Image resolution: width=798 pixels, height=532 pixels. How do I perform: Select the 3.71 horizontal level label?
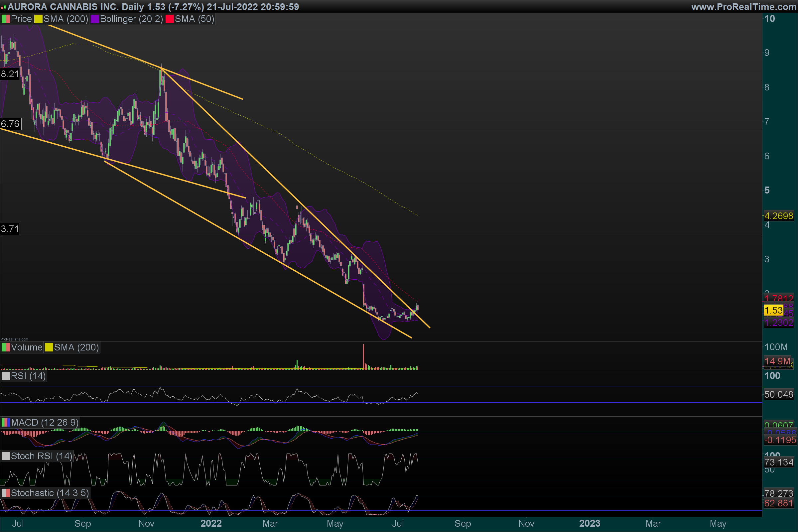pyautogui.click(x=10, y=229)
